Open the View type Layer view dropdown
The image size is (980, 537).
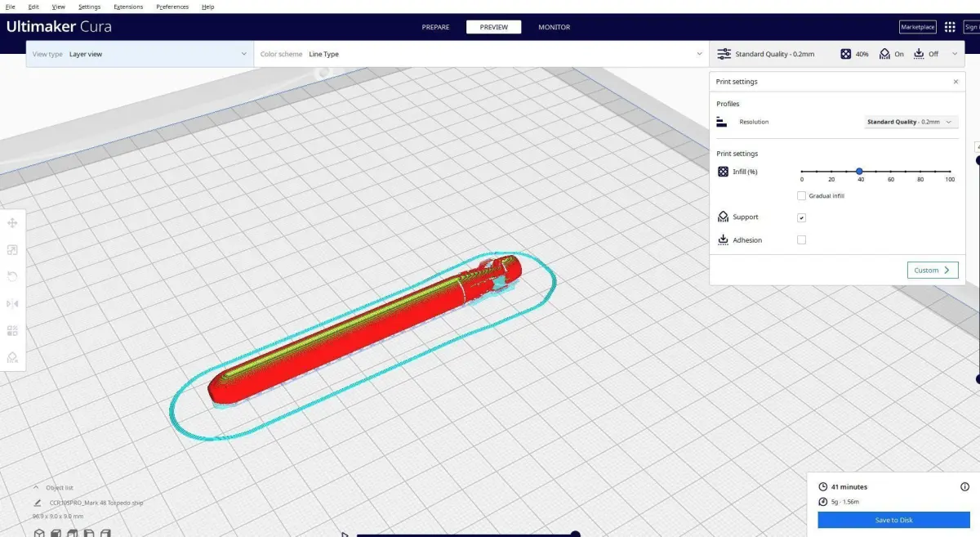point(140,54)
